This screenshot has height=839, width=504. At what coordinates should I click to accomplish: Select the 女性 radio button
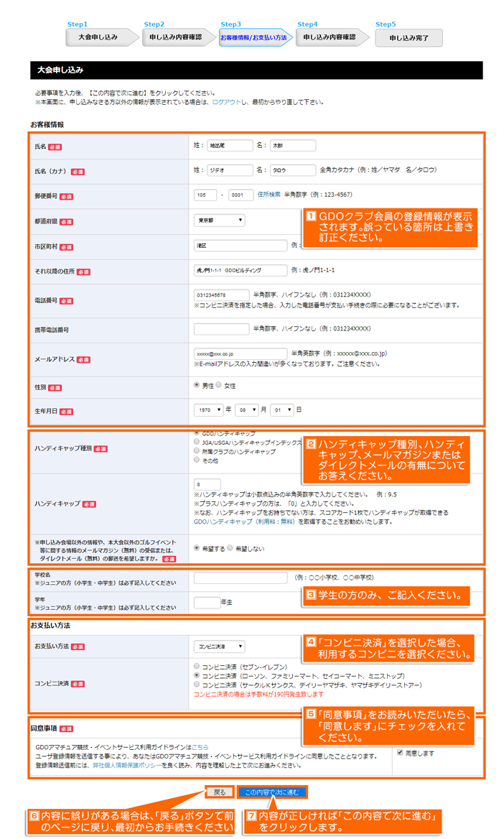pos(219,385)
